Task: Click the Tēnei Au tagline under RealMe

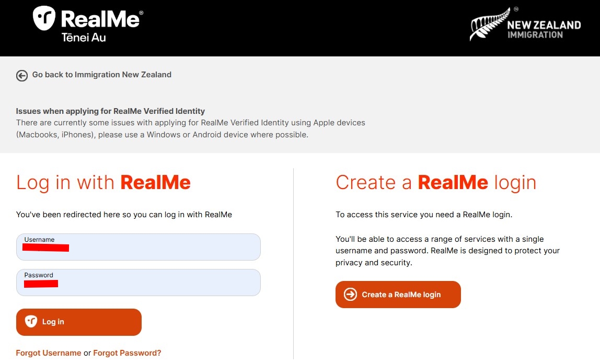Action: pos(84,37)
